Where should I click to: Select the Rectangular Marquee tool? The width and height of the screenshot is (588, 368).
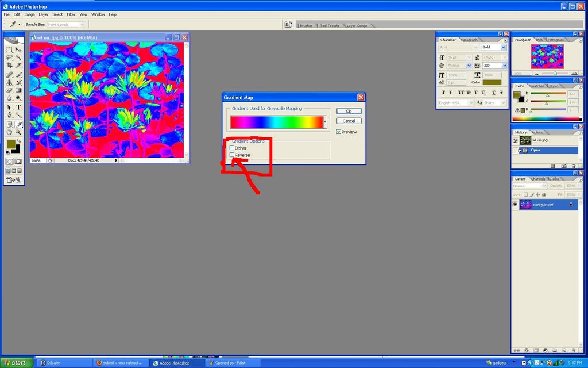point(9,49)
